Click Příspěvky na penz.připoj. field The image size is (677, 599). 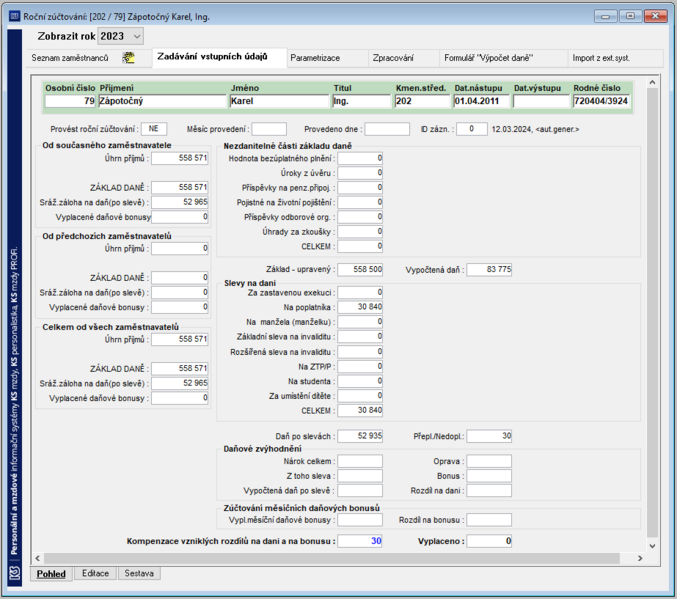(x=360, y=187)
